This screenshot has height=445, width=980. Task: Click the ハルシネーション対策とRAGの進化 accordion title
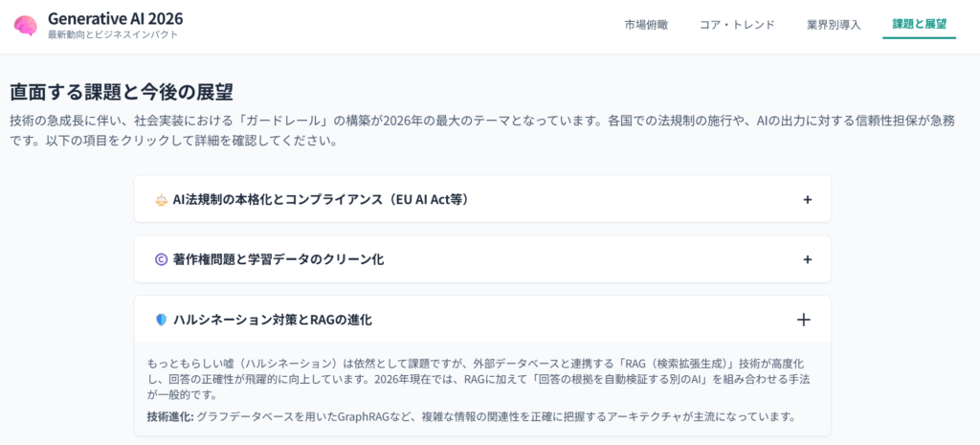(272, 320)
